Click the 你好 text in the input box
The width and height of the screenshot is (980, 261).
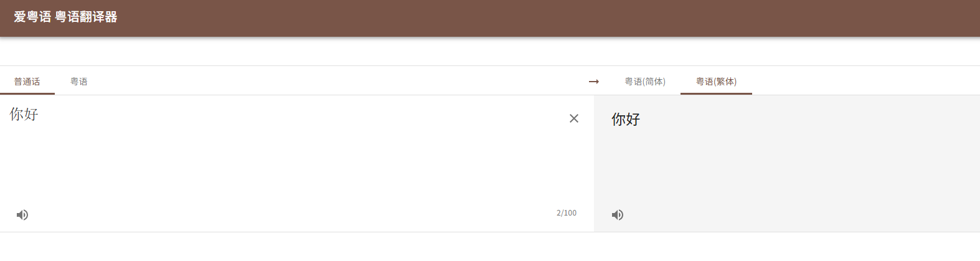pos(24,114)
